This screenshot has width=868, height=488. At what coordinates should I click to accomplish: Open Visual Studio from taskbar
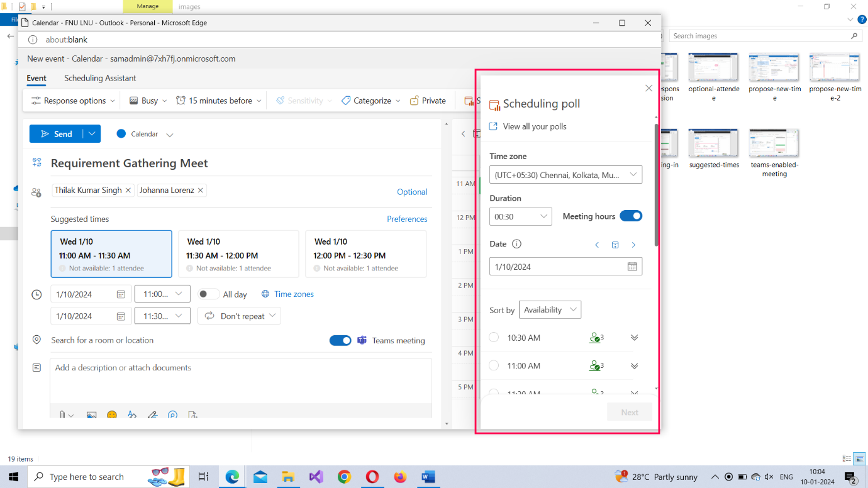point(316,477)
